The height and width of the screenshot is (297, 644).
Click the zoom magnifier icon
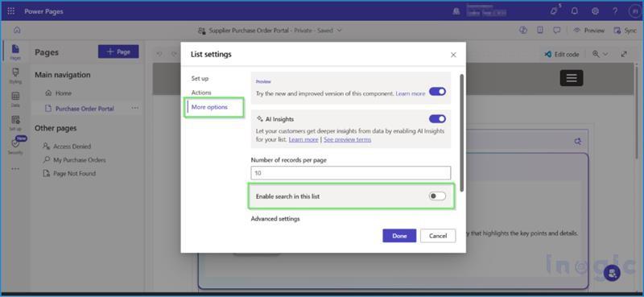596,54
